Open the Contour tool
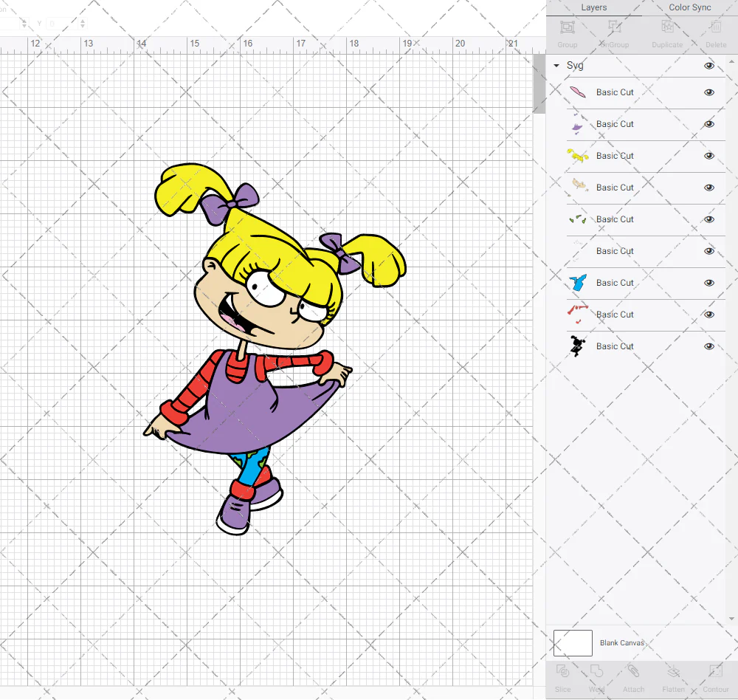This screenshot has height=700, width=738. [x=715, y=672]
